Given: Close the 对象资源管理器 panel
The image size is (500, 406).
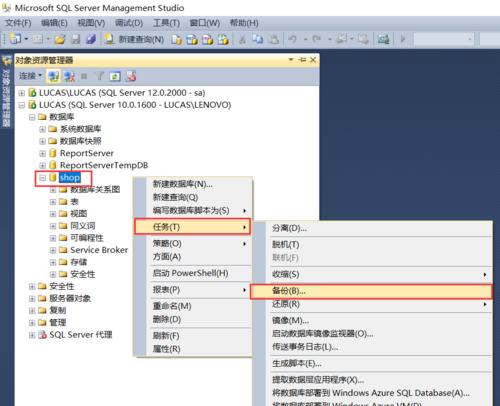Looking at the screenshot, I should tap(313, 60).
